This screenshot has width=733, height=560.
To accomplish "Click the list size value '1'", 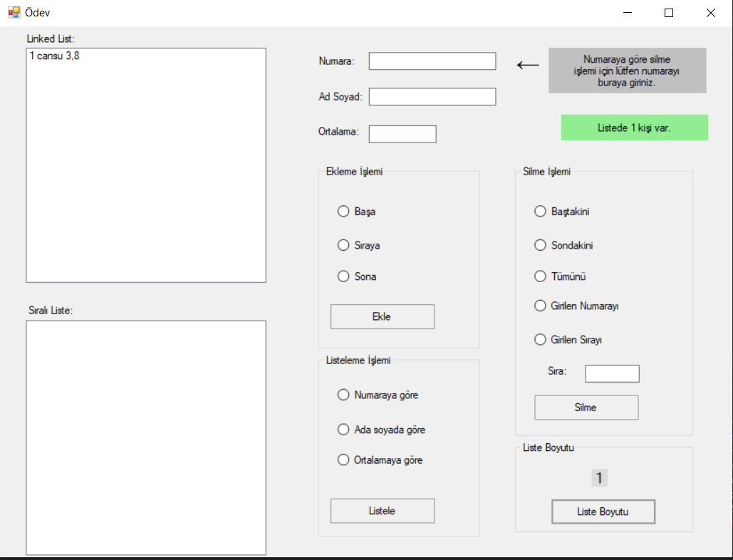I will 599,478.
